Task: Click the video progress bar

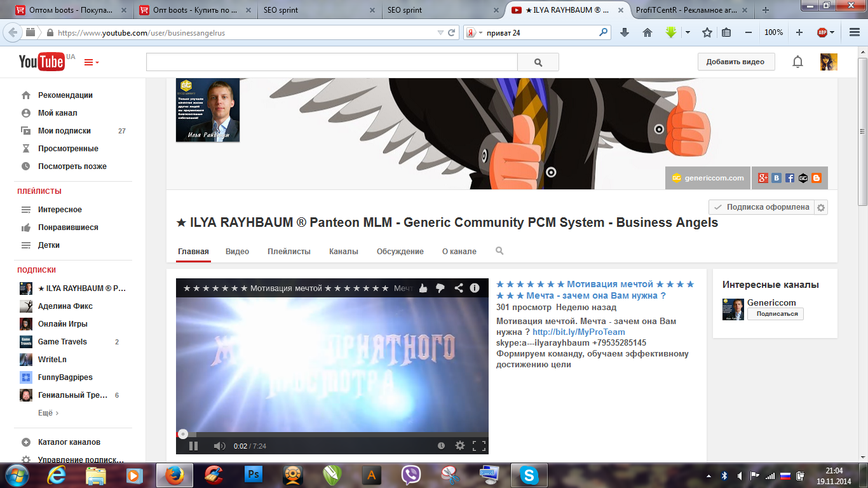Action: pyautogui.click(x=332, y=434)
